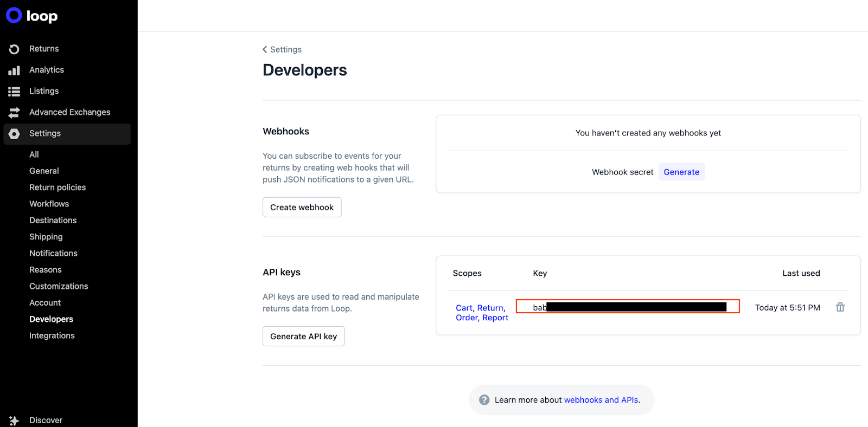Go to Account settings

click(x=45, y=303)
